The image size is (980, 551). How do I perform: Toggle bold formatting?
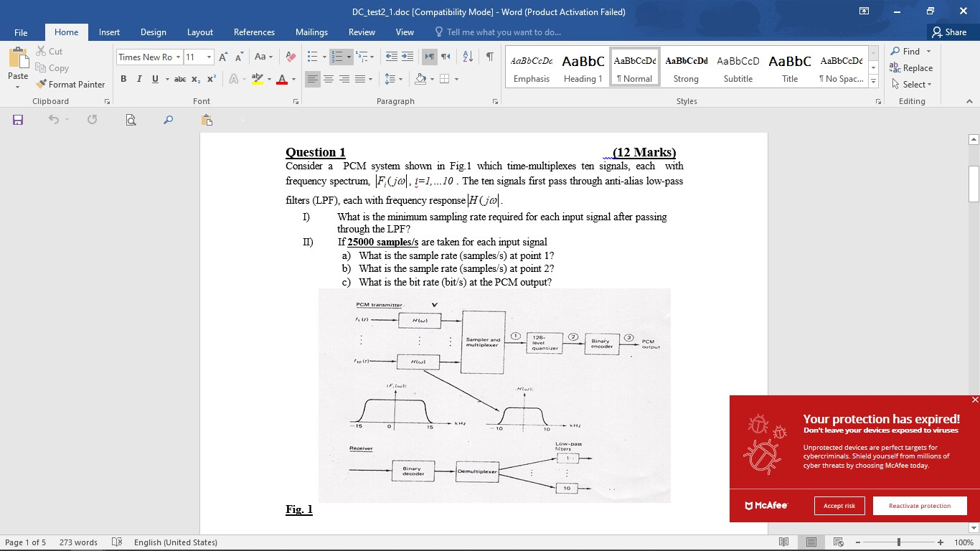pos(123,79)
